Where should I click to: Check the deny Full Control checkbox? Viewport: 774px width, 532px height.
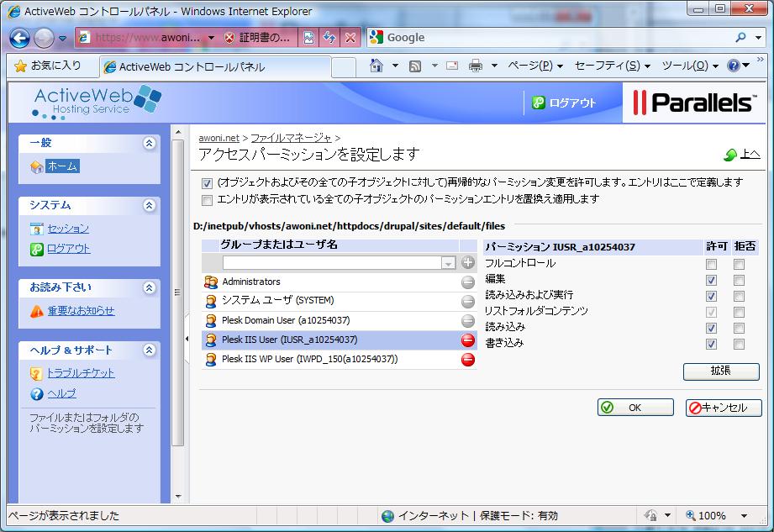point(739,265)
